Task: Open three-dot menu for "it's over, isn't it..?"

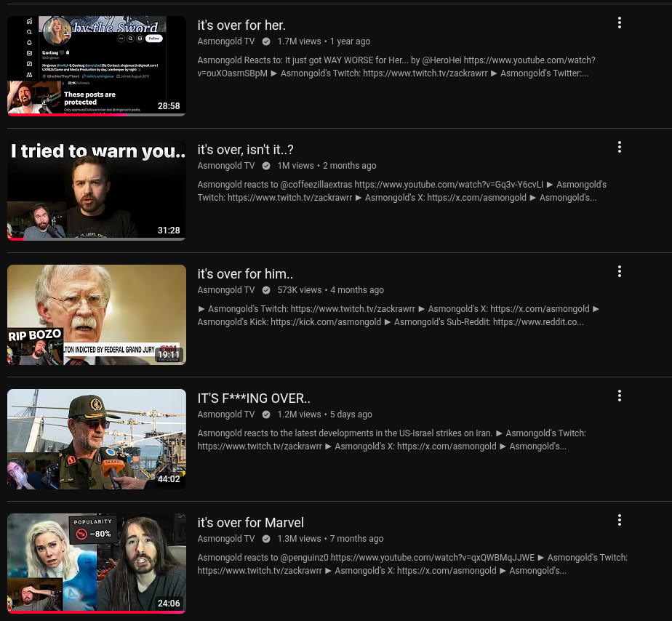Action: pos(619,147)
